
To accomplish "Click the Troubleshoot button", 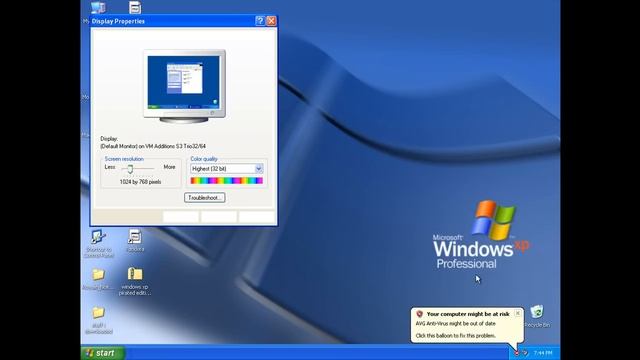I will click(x=204, y=198).
